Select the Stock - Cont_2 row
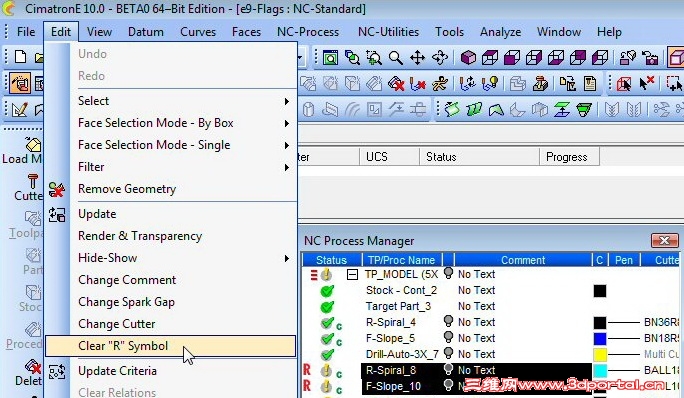684x398 pixels. click(401, 290)
